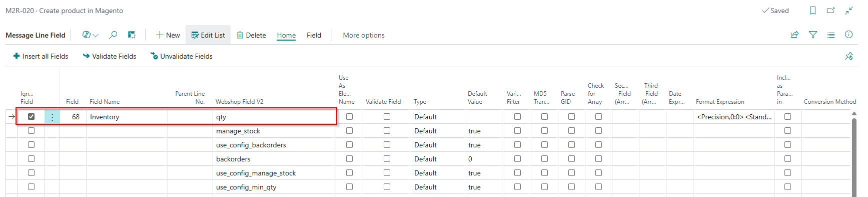This screenshot has height=197, width=868.
Task: Open the Field menu
Action: (314, 35)
